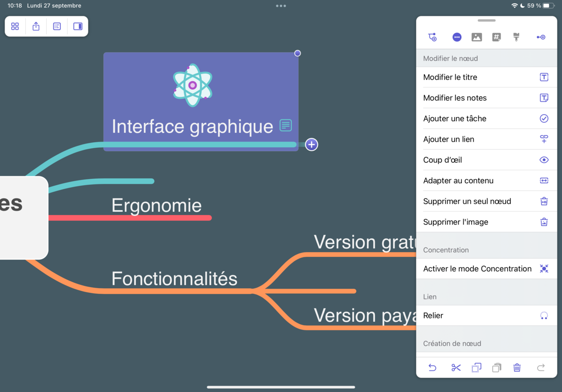562x392 pixels.
Task: Delete node with the trash icon
Action: pyautogui.click(x=517, y=368)
